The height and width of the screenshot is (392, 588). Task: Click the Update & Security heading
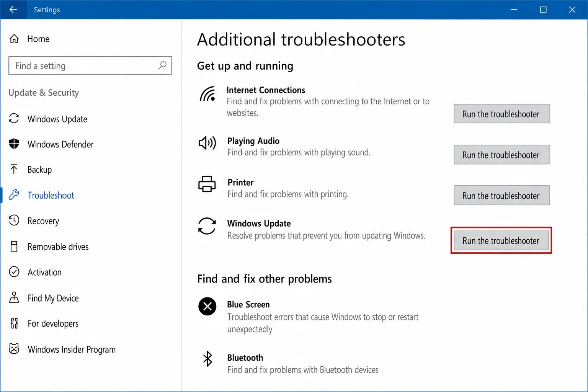(x=44, y=93)
